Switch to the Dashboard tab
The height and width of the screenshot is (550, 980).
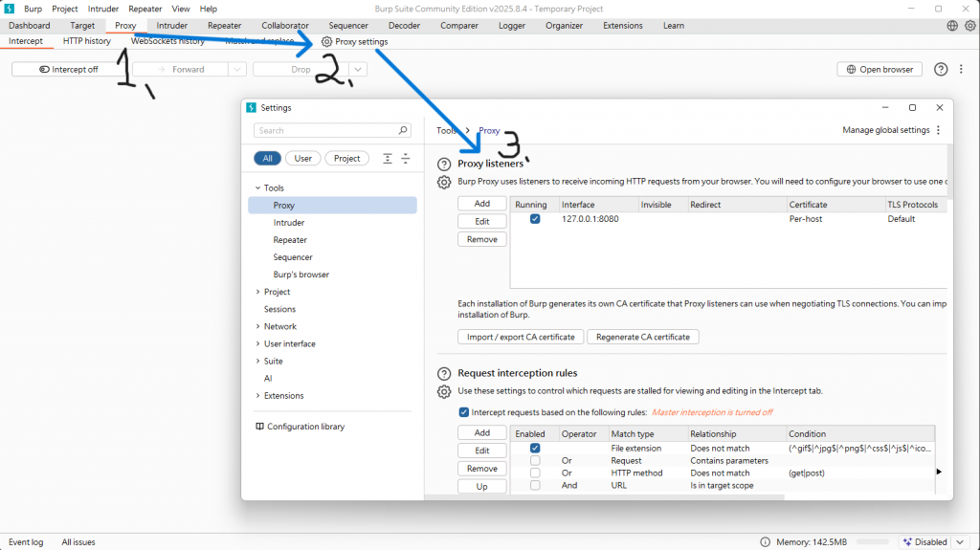point(30,26)
